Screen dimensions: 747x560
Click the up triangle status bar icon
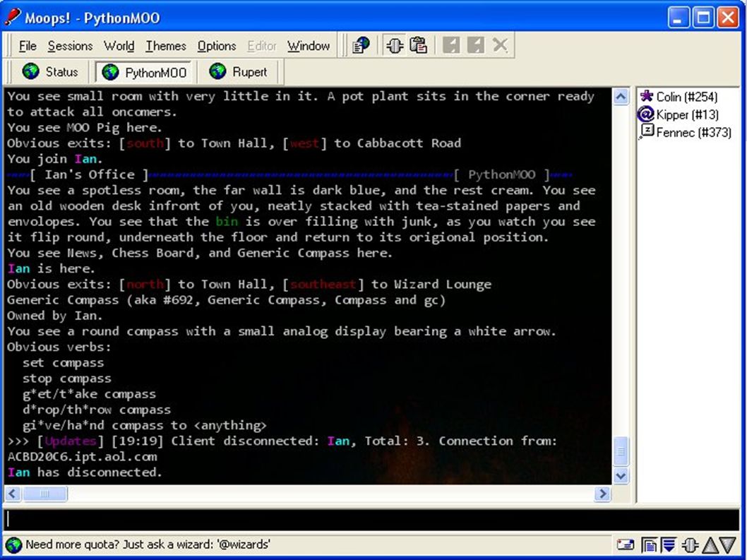[x=710, y=544]
